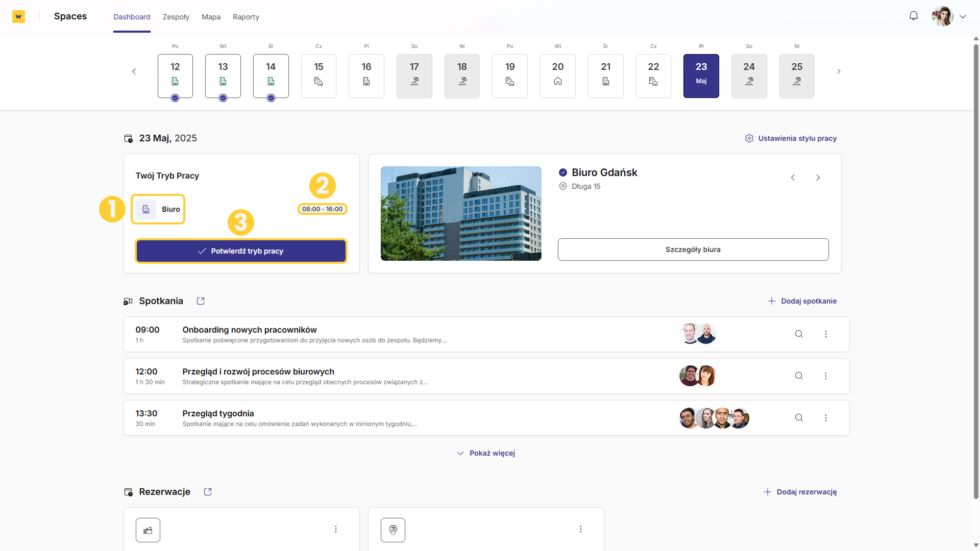Open options menu of parking reservation card

pyautogui.click(x=581, y=529)
